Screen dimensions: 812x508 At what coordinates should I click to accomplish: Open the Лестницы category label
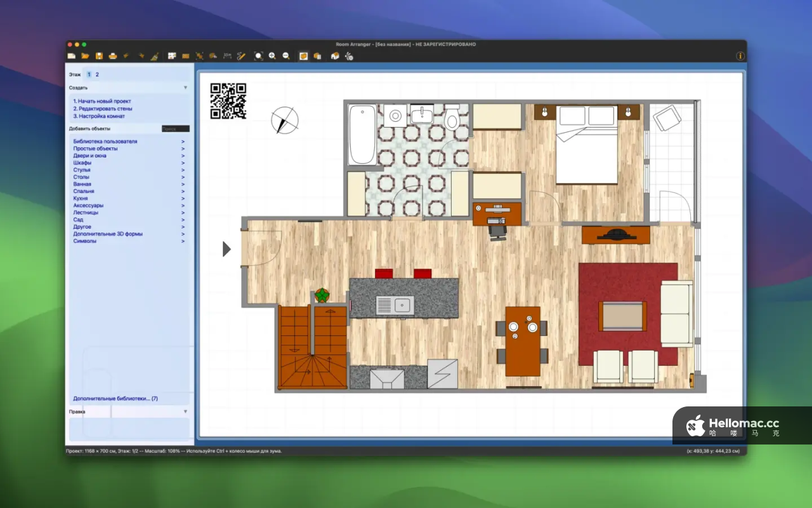[x=86, y=213]
